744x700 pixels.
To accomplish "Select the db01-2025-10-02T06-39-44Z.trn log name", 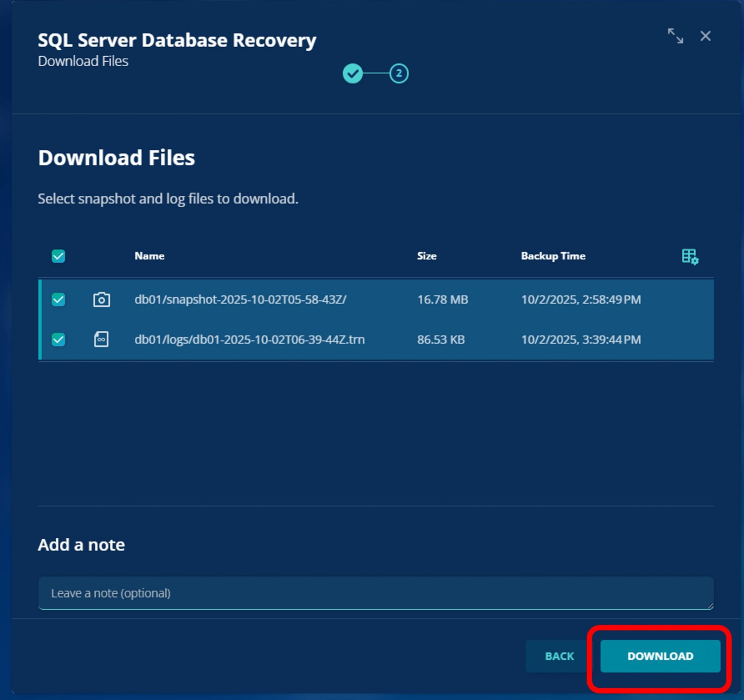I will 250,340.
